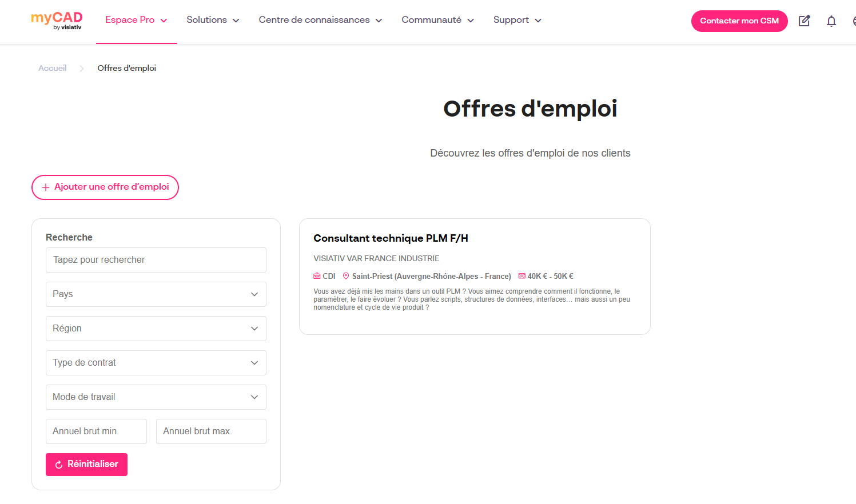
Task: Open the notifications bell
Action: coord(831,21)
